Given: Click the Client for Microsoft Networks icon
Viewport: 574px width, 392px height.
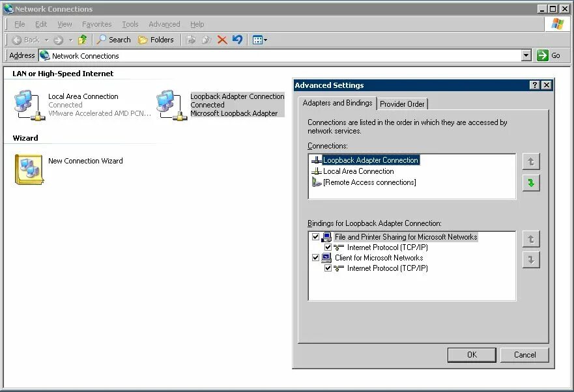Looking at the screenshot, I should (x=326, y=258).
